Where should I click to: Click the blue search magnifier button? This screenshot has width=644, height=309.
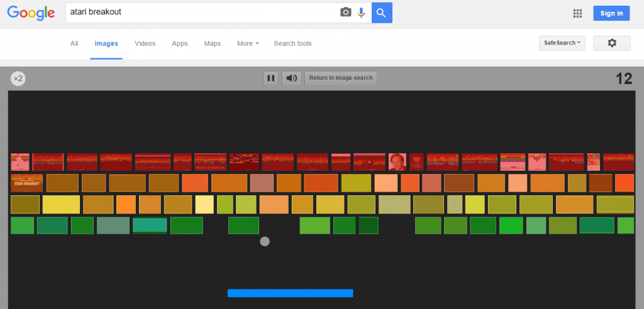tap(382, 13)
